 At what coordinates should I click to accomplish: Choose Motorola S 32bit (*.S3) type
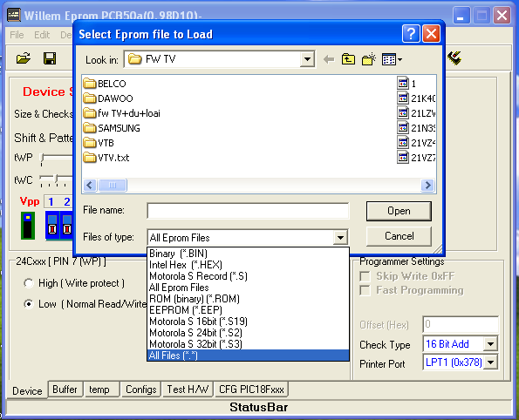point(248,344)
